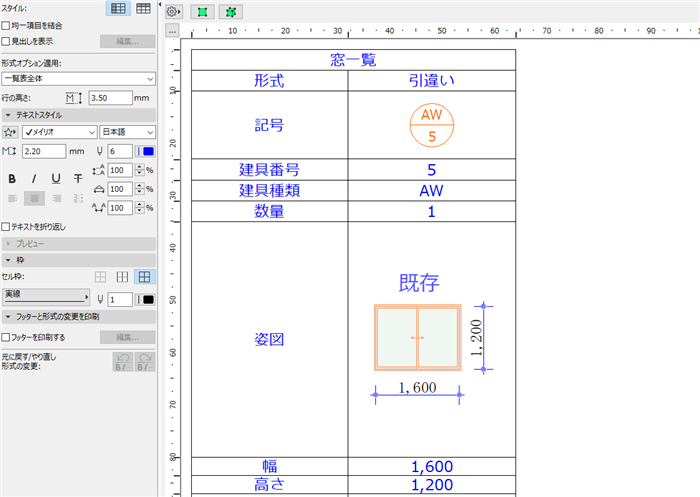
Task: Select the 建具種類 cell
Action: tap(270, 191)
